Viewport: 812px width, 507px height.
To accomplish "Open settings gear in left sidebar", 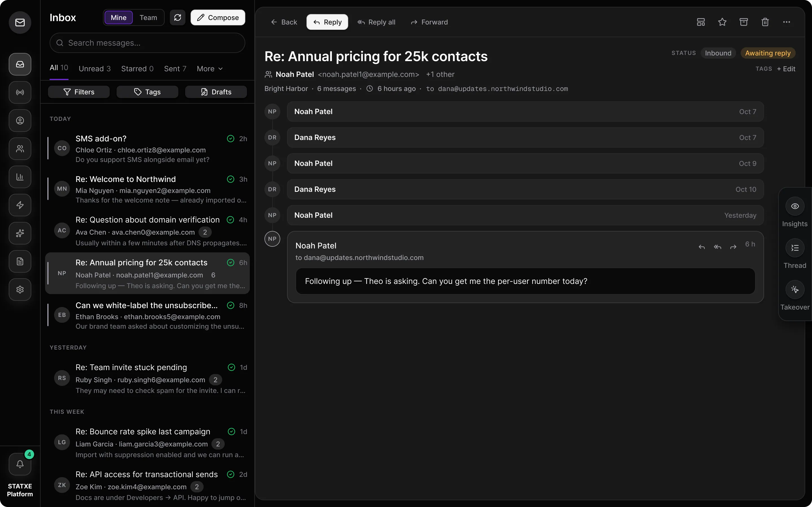I will pyautogui.click(x=20, y=289).
